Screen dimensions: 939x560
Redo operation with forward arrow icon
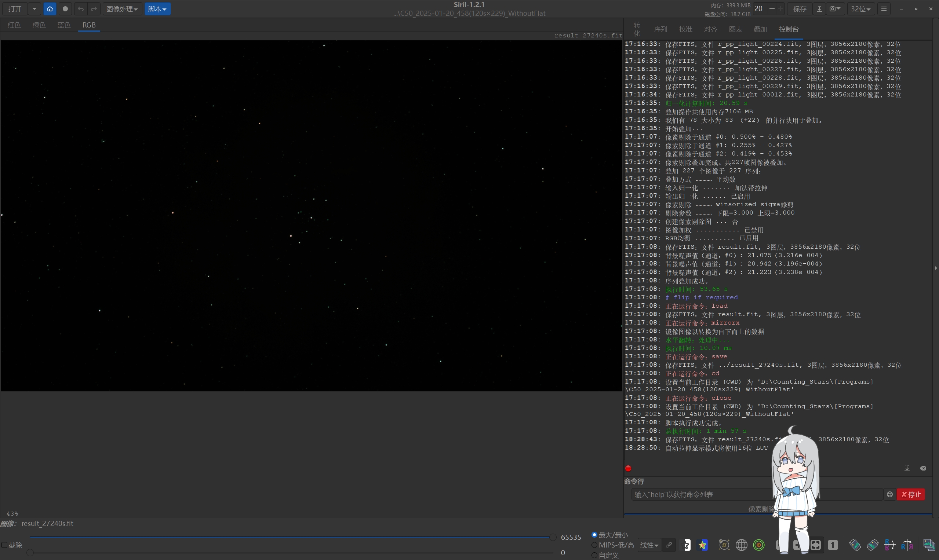click(94, 9)
